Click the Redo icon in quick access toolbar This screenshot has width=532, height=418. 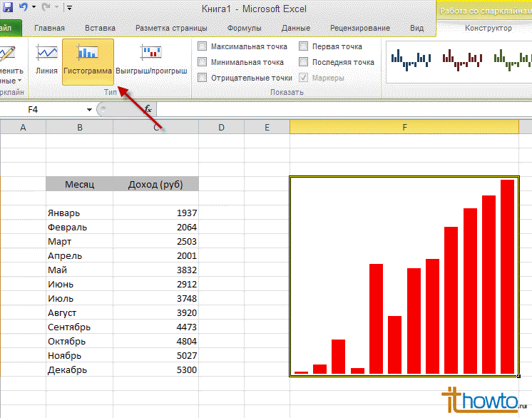pyautogui.click(x=46, y=7)
